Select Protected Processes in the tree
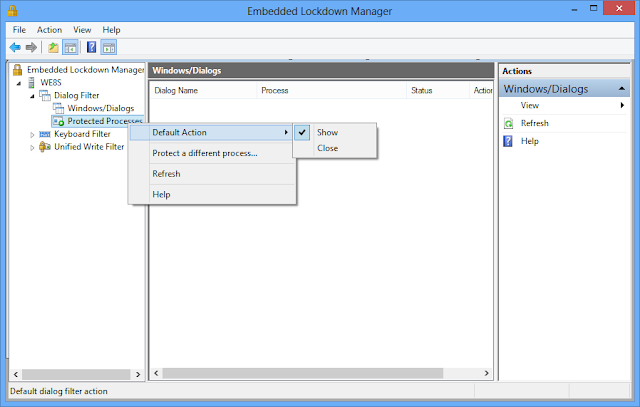640x407 pixels. click(105, 121)
